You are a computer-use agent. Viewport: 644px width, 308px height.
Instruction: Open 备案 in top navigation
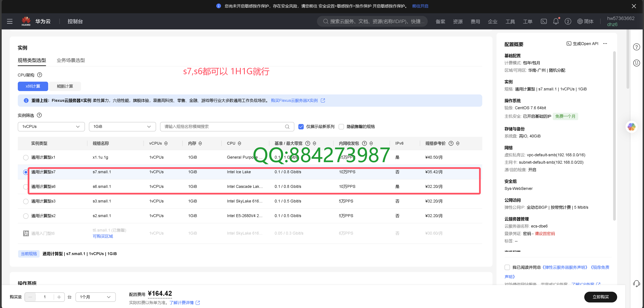click(x=440, y=22)
